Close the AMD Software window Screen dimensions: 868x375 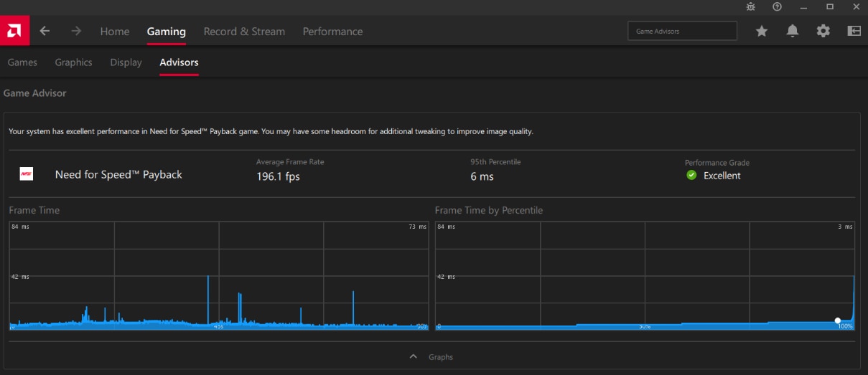[855, 6]
